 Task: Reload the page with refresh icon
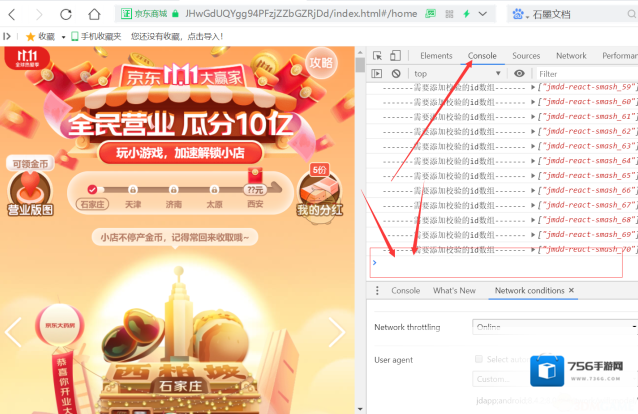point(66,14)
